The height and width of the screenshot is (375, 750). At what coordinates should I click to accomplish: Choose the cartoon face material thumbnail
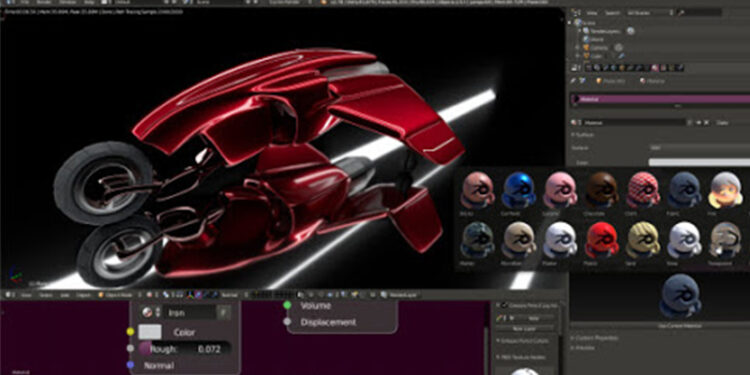click(725, 190)
